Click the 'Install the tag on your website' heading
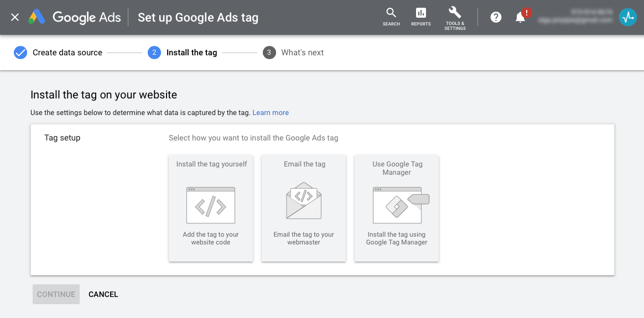This screenshot has width=644, height=318. [104, 95]
